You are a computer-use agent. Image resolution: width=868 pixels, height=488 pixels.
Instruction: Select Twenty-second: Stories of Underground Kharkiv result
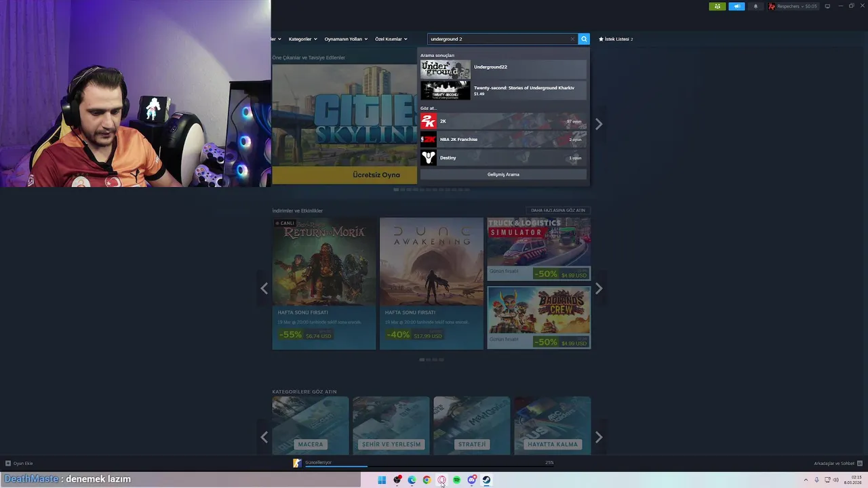pyautogui.click(x=503, y=90)
